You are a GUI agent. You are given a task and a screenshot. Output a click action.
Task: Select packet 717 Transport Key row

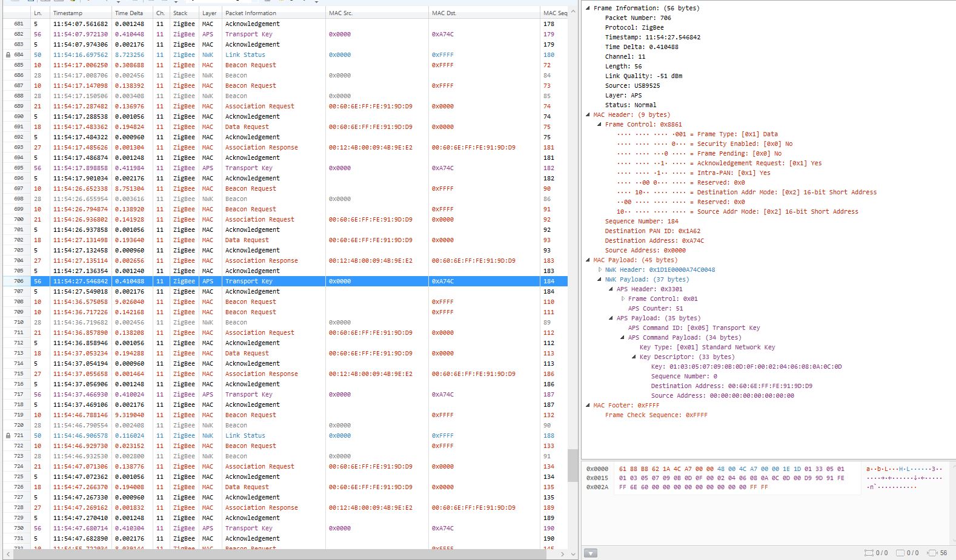[x=285, y=394]
